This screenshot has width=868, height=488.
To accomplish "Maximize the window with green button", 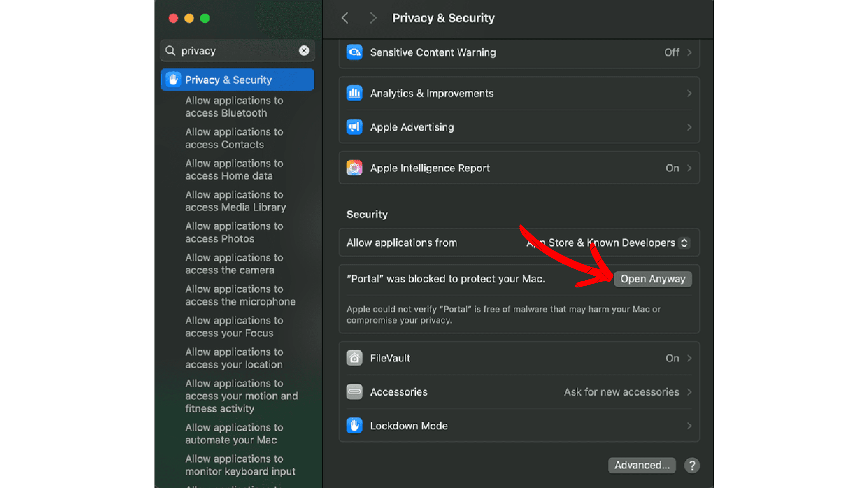I will [205, 18].
